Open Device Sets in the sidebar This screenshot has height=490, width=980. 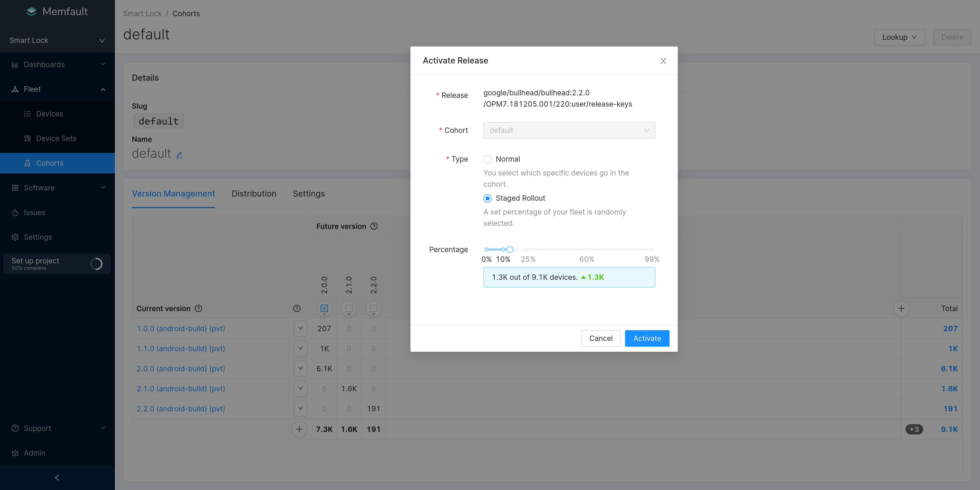56,138
